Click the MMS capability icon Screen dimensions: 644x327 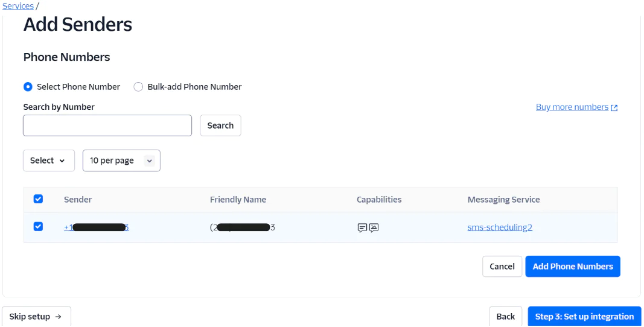click(374, 228)
